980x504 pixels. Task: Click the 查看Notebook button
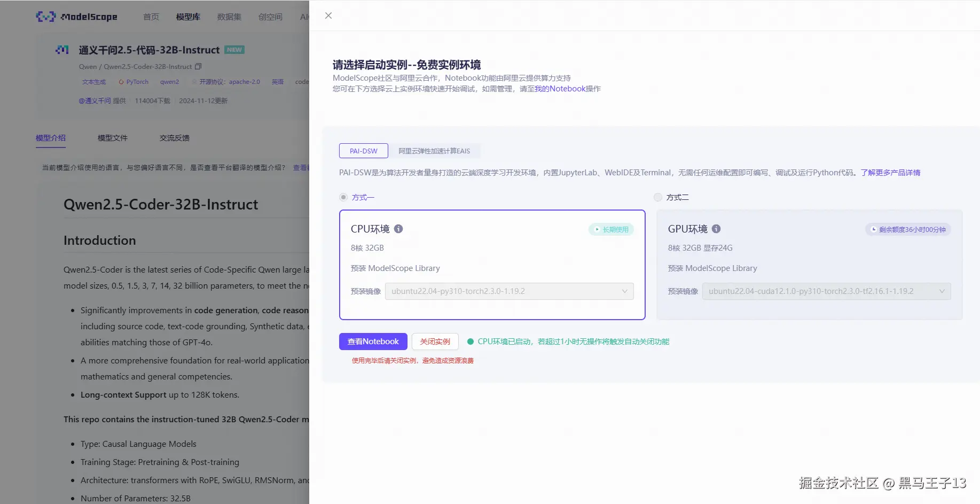pyautogui.click(x=373, y=342)
